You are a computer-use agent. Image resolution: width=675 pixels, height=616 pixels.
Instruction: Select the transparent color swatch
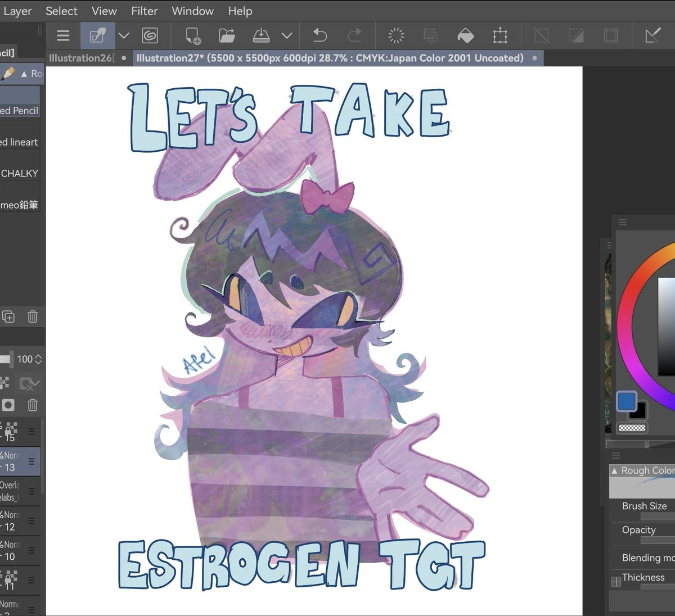632,428
